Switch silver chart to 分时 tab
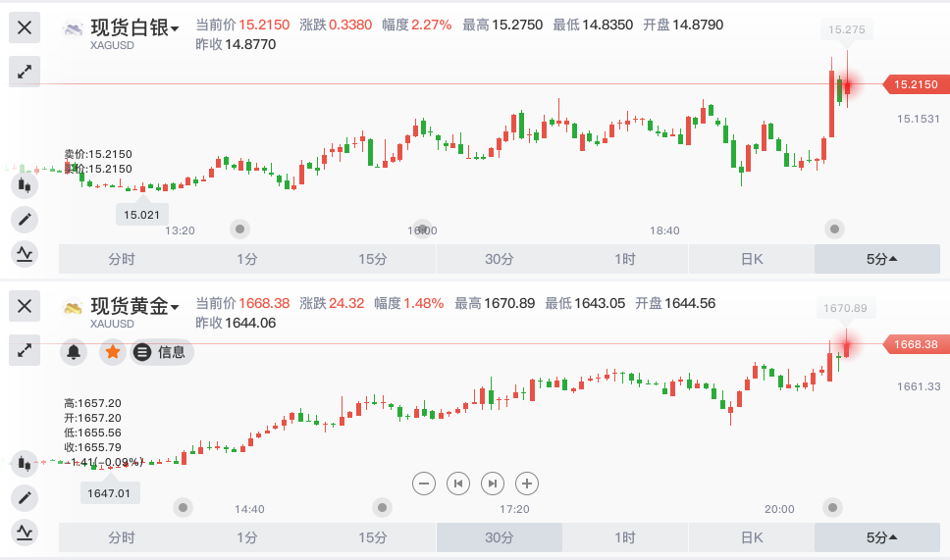Viewport: 950px width, 560px height. click(x=122, y=259)
